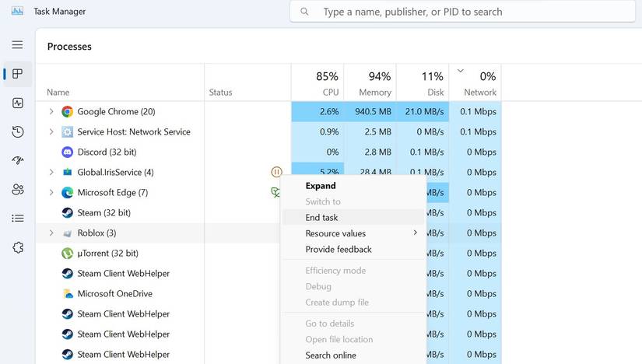
Task: Click Provide feedback in context menu
Action: (339, 250)
